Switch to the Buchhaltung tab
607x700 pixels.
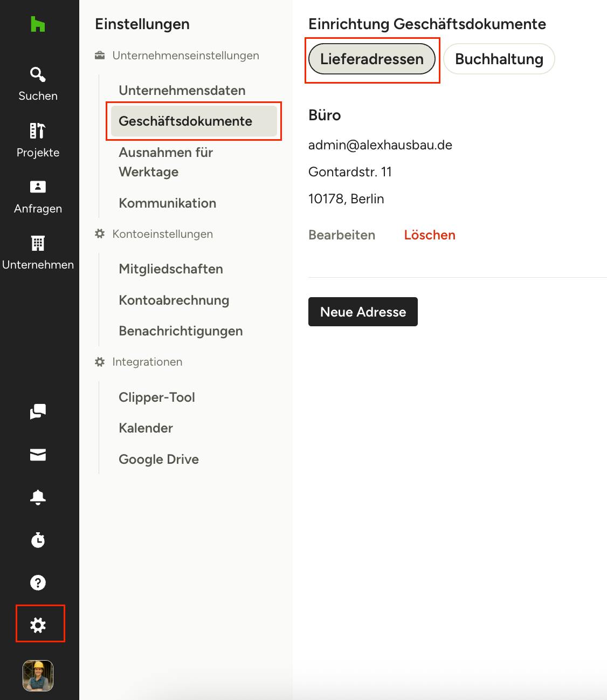point(499,59)
